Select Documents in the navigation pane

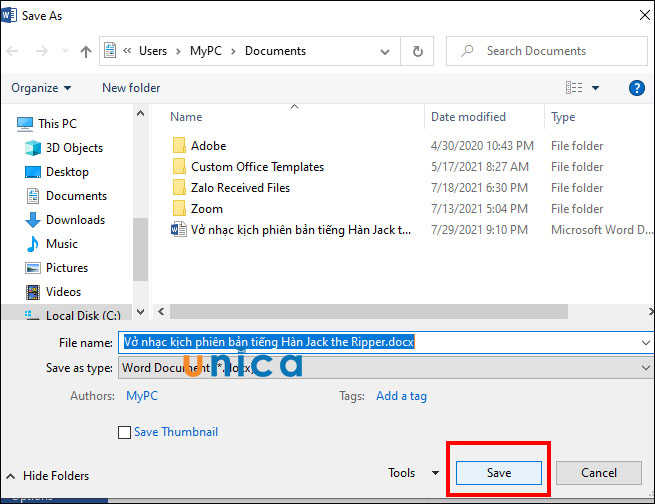click(x=66, y=196)
